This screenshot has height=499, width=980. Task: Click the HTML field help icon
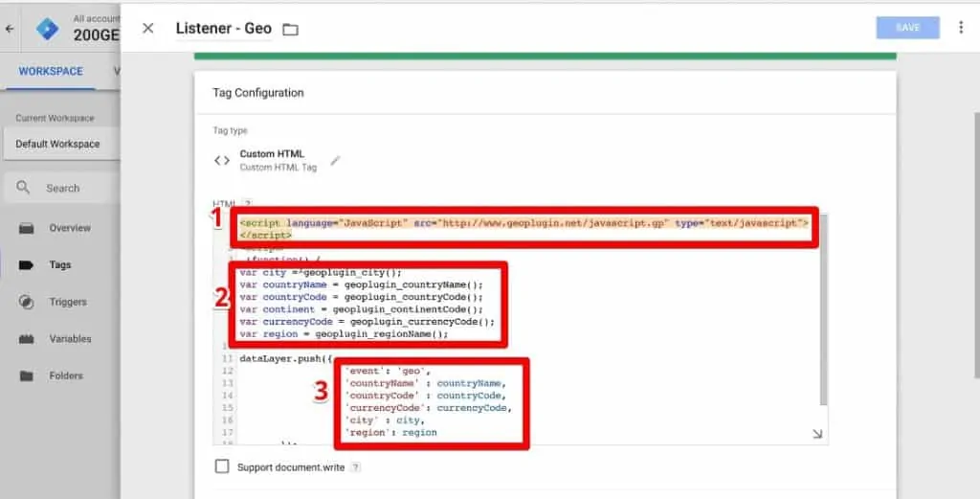click(248, 203)
